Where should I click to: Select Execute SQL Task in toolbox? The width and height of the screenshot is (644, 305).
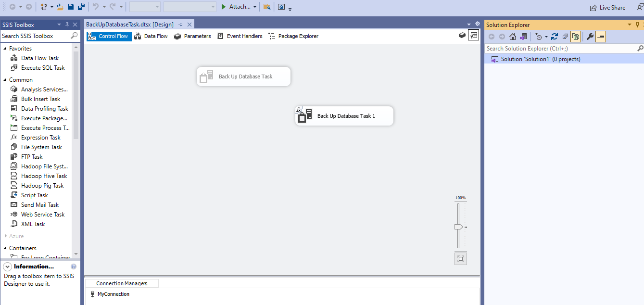(x=43, y=68)
